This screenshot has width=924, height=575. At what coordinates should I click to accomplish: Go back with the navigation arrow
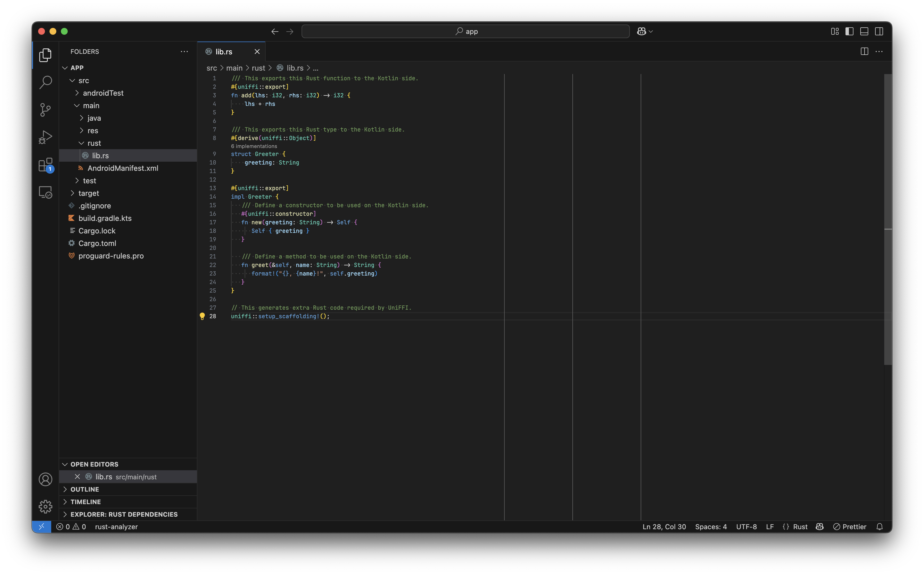click(x=275, y=31)
